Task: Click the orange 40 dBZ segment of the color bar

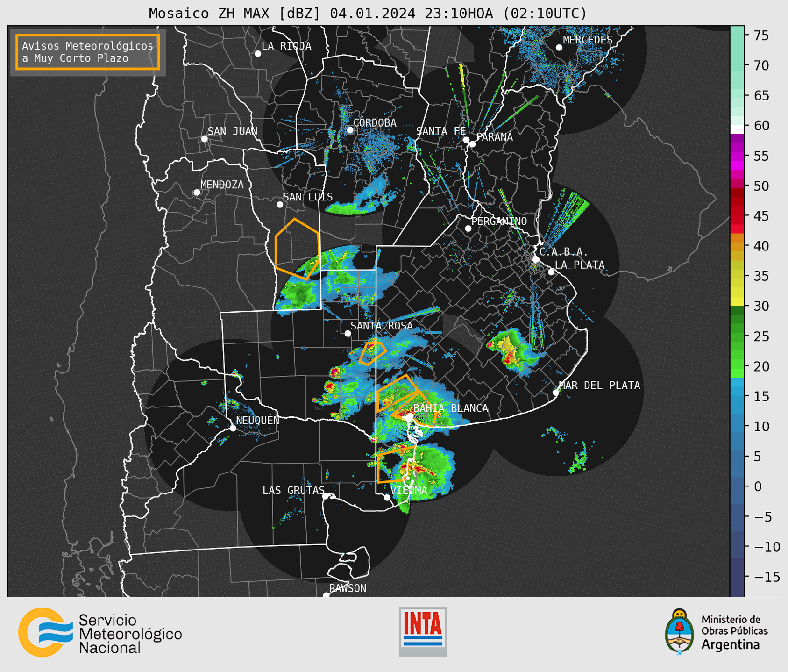Action: click(737, 246)
